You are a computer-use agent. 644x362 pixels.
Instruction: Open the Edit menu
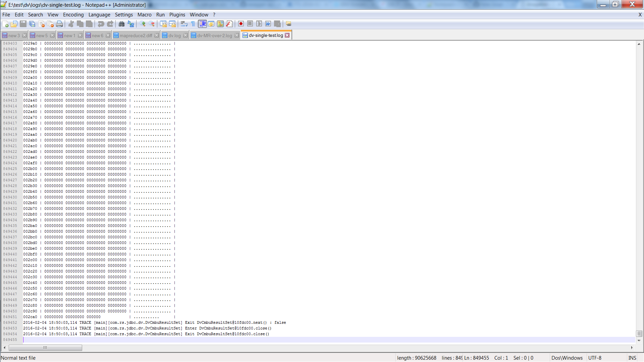tap(19, 15)
